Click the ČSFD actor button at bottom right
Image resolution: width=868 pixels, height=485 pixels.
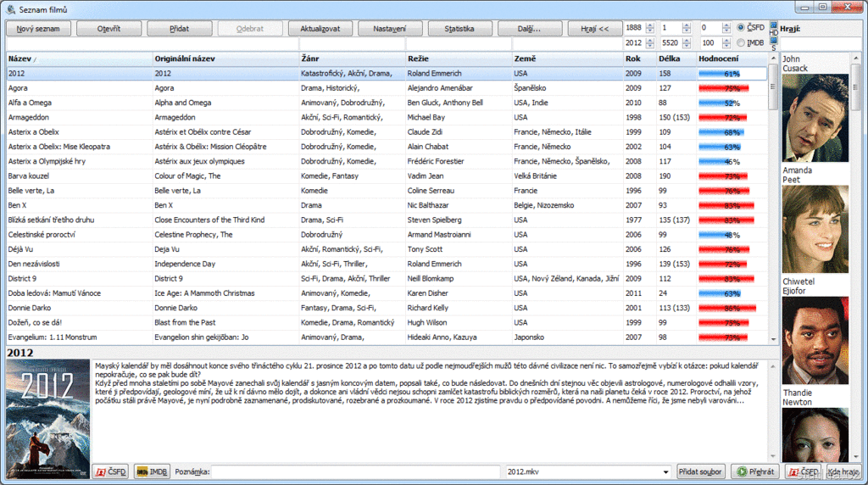[803, 471]
